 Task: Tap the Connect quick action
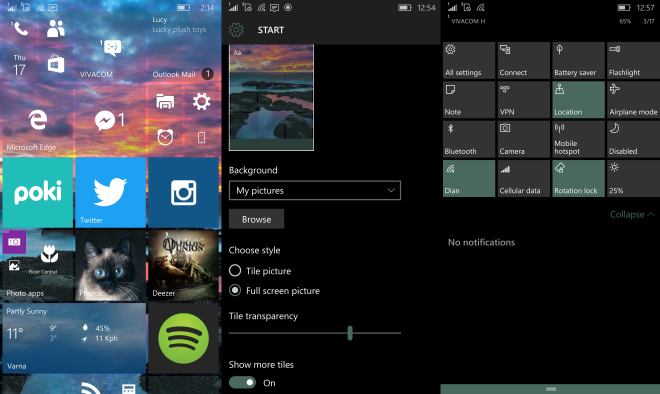[523, 60]
